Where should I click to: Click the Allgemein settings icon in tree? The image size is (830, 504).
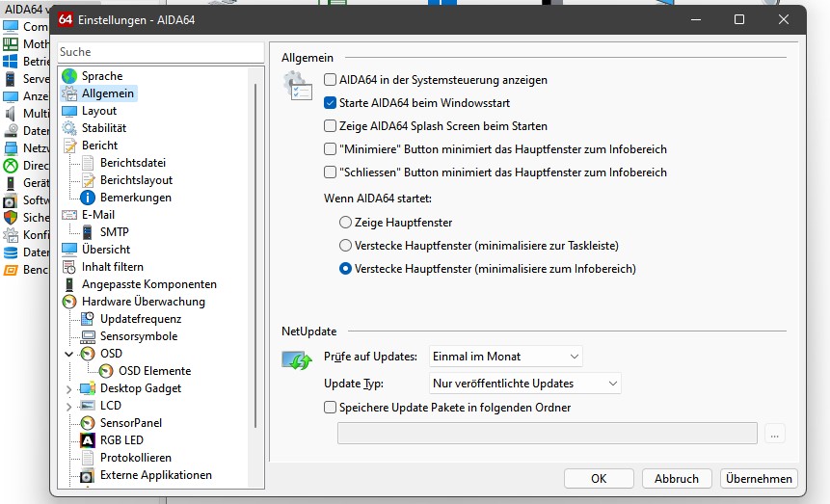pyautogui.click(x=69, y=93)
